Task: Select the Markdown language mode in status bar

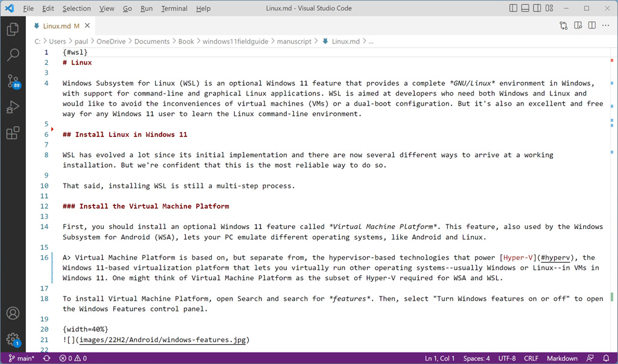Action: [x=562, y=359]
